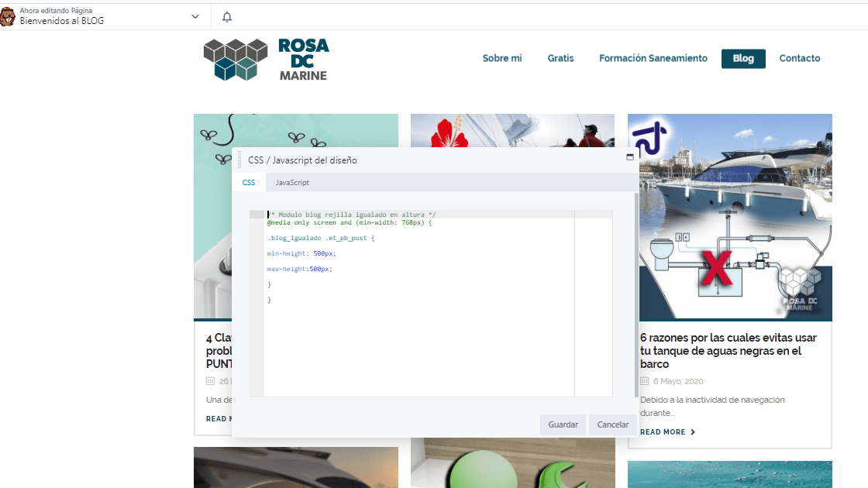The height and width of the screenshot is (488, 868).
Task: Click the 'Debido a la inactividad' excerpt text
Action: click(x=712, y=406)
